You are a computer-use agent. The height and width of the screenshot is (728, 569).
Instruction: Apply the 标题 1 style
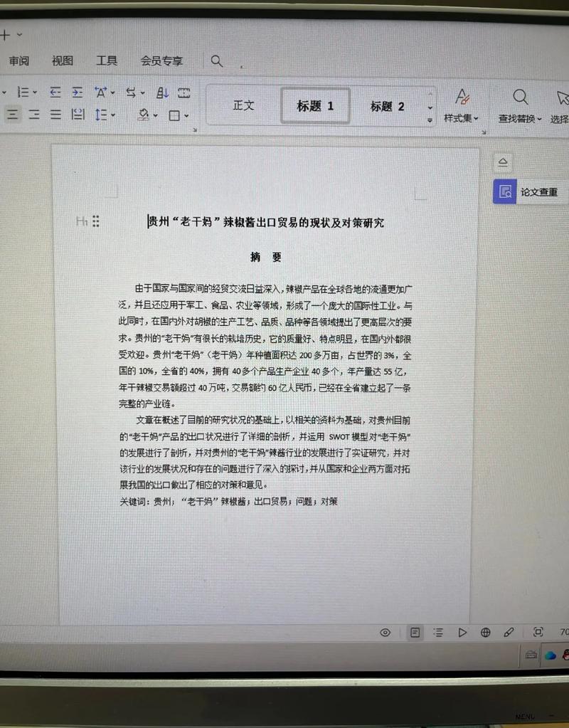[x=315, y=104]
